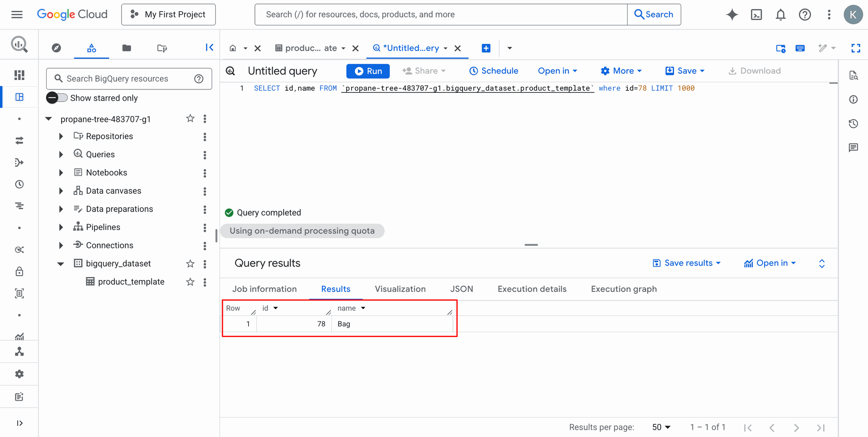Click the top Search button
868x437 pixels.
click(x=654, y=14)
